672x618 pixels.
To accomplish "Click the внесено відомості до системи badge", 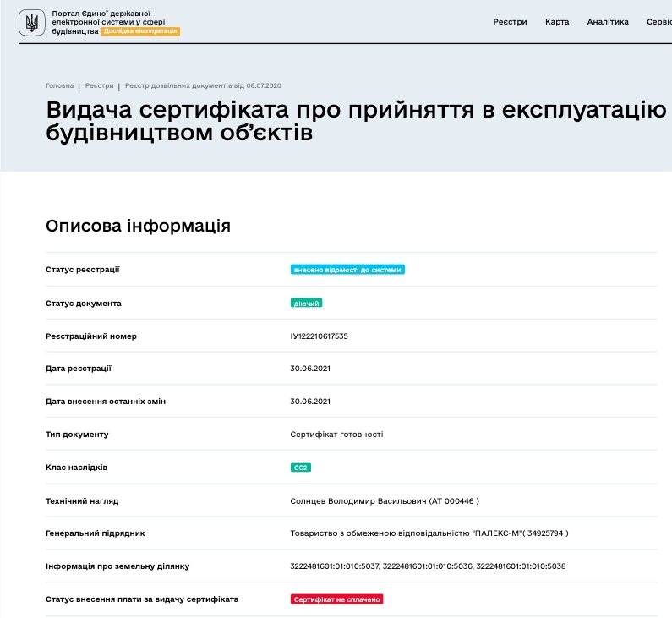I will coord(347,270).
